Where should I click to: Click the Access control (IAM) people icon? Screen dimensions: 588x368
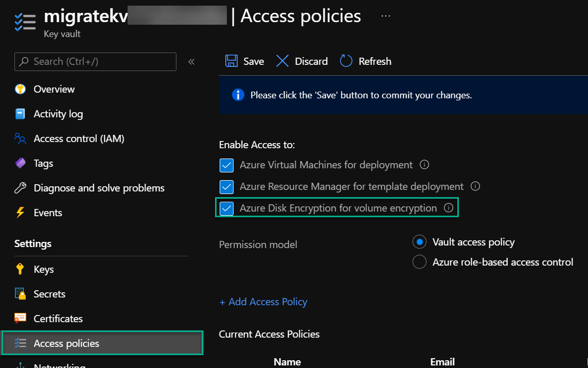click(x=20, y=138)
